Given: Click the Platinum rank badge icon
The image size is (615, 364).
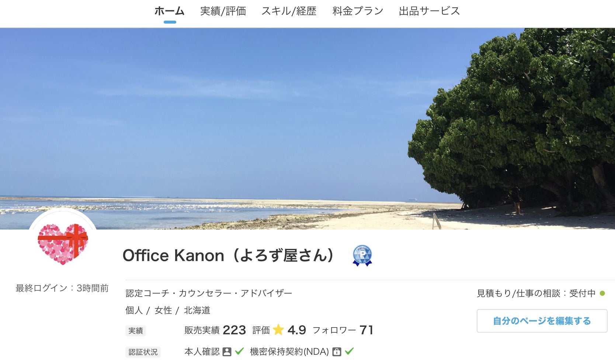Looking at the screenshot, I should tap(362, 255).
